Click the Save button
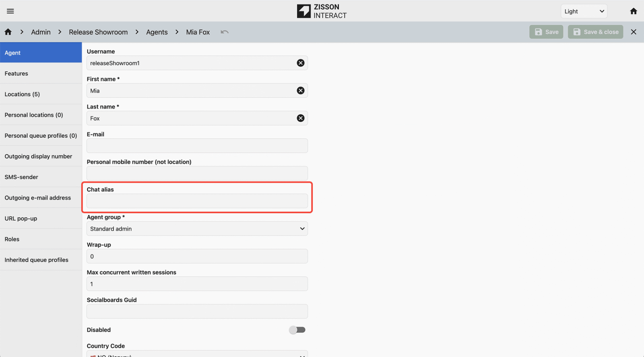 [x=546, y=32]
